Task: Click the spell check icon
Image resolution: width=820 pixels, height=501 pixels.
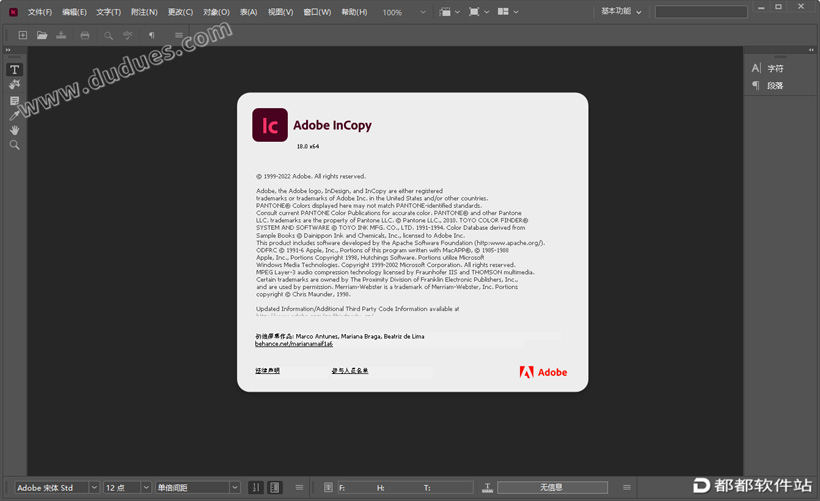Action: 128,35
